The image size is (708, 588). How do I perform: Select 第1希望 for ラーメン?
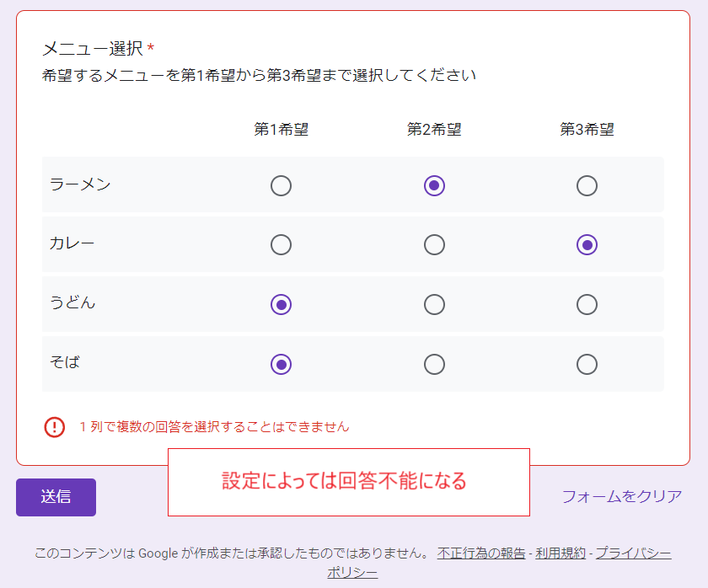pyautogui.click(x=282, y=185)
